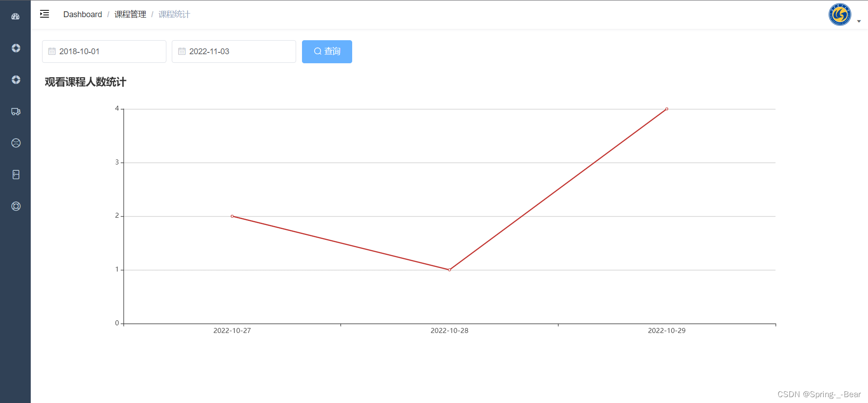Click calendar icon in the 2022-11-03 field
The image size is (868, 403).
(182, 52)
